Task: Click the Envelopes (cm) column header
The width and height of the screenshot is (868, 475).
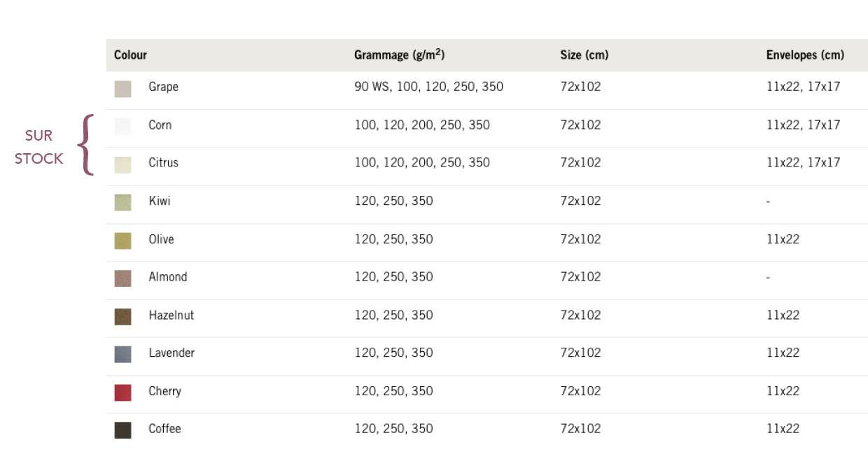Action: click(x=805, y=55)
